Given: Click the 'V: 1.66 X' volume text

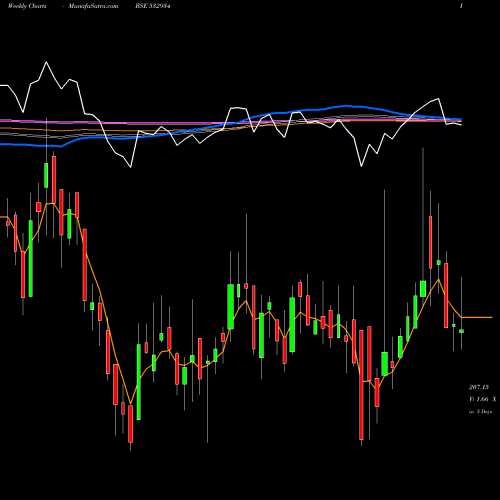Looking at the screenshot, I should coord(483,399).
